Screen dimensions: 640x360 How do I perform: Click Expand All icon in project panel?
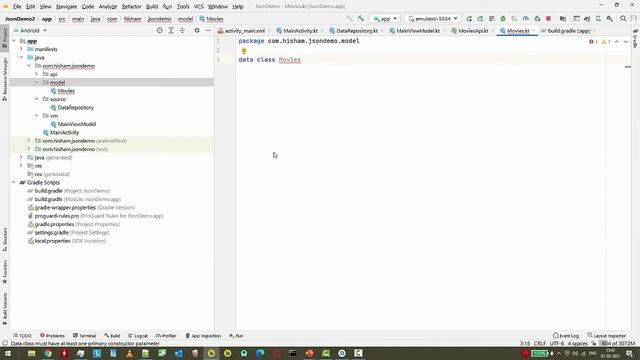point(171,31)
